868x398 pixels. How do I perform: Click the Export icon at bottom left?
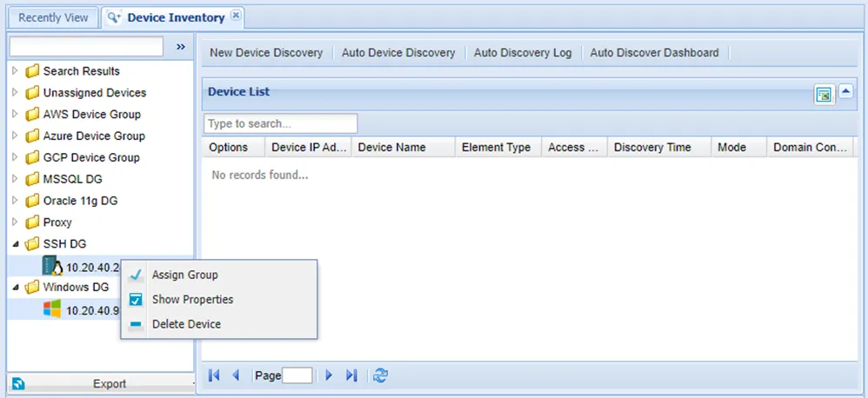tap(18, 383)
